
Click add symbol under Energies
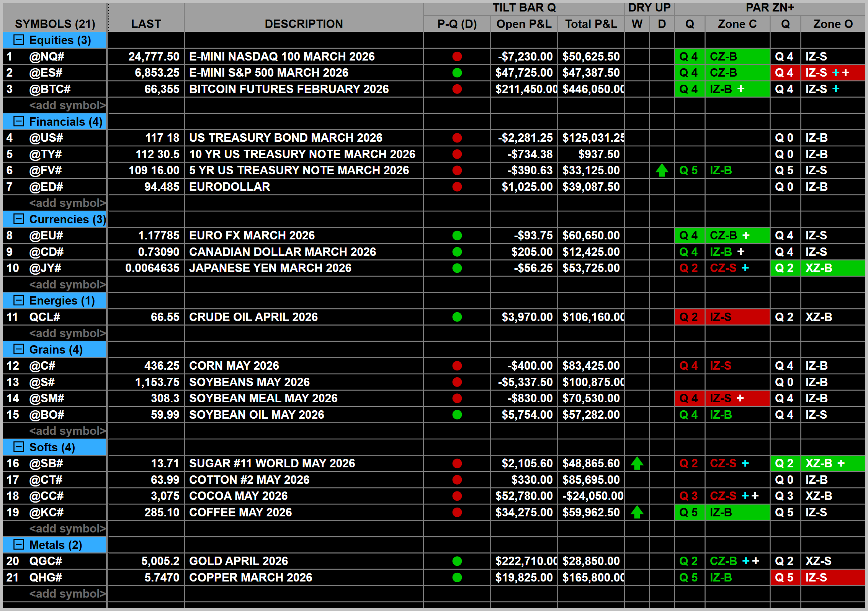point(67,333)
